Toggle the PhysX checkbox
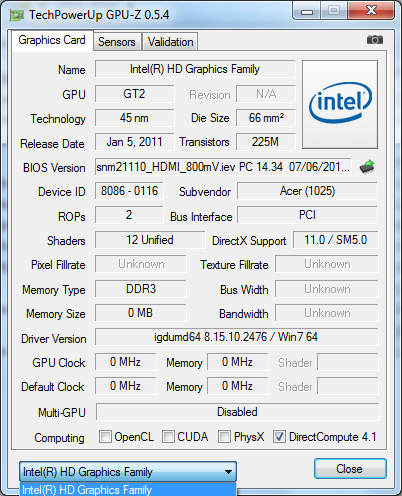Image resolution: width=402 pixels, height=496 pixels. [x=224, y=436]
